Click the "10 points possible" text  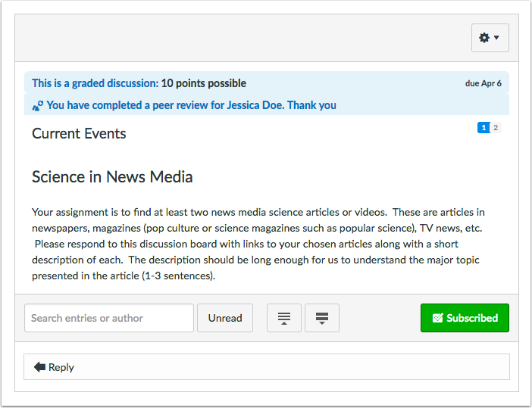[203, 83]
